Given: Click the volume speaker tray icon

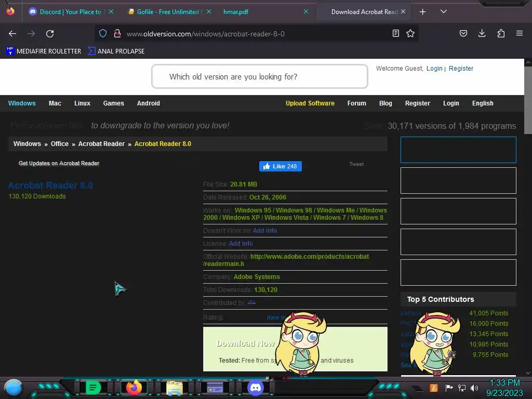Looking at the screenshot, I should click(474, 388).
